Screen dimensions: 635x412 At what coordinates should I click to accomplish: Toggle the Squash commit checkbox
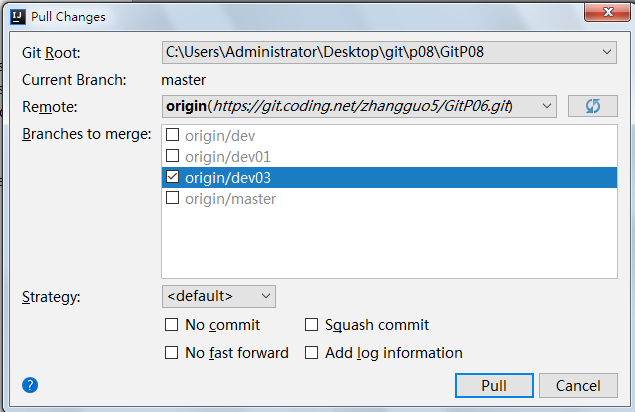[x=312, y=325]
